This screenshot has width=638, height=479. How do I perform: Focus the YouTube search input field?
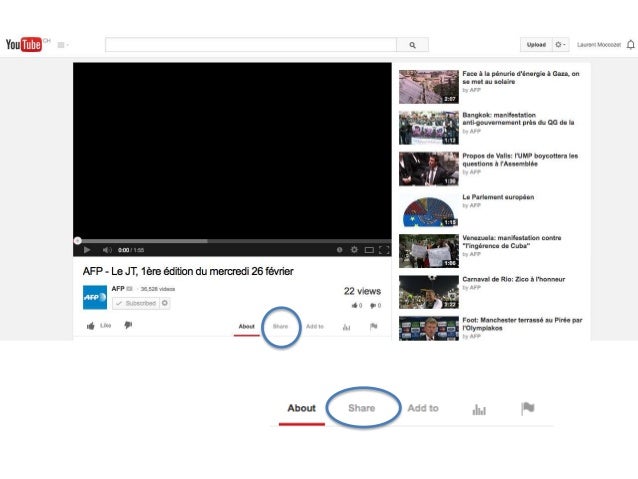pyautogui.click(x=251, y=45)
